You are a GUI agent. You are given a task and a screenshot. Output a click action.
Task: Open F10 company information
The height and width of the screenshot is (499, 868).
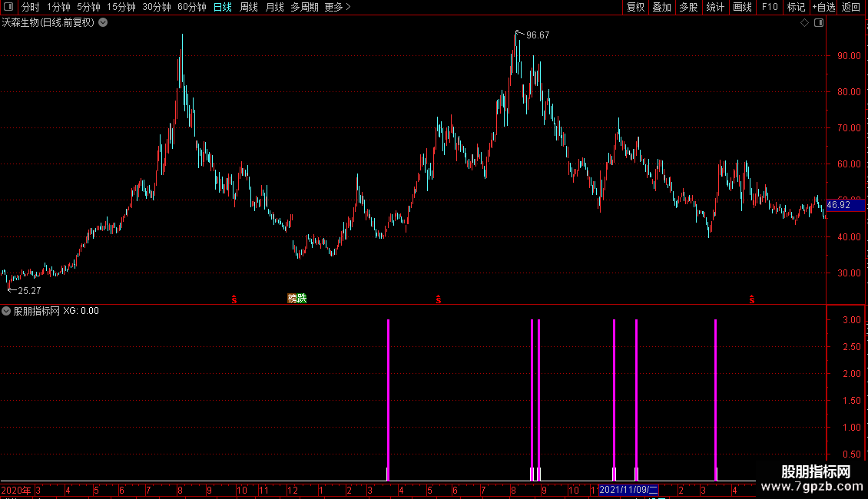(770, 7)
